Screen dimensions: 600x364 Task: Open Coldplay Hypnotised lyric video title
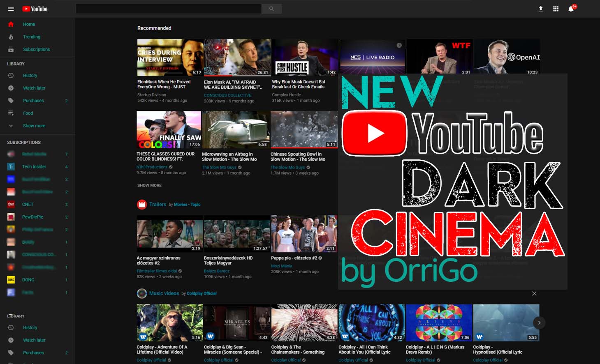point(498,350)
